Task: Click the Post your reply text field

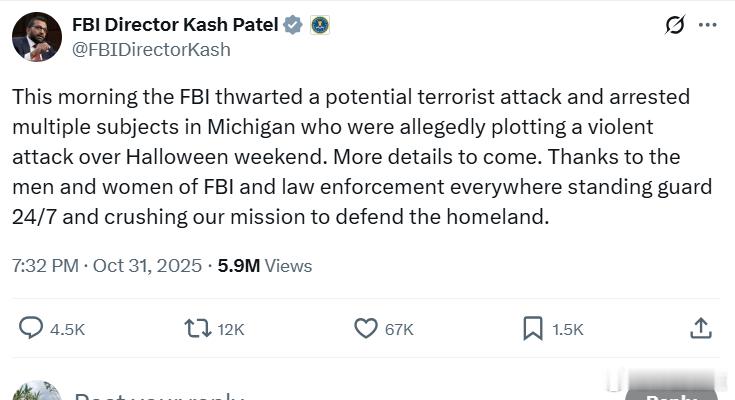Action: (160, 396)
